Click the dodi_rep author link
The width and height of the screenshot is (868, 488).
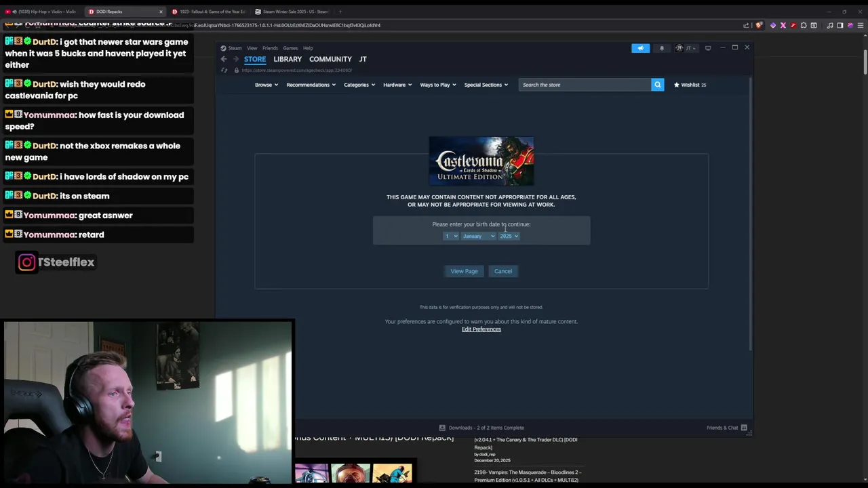pyautogui.click(x=488, y=454)
